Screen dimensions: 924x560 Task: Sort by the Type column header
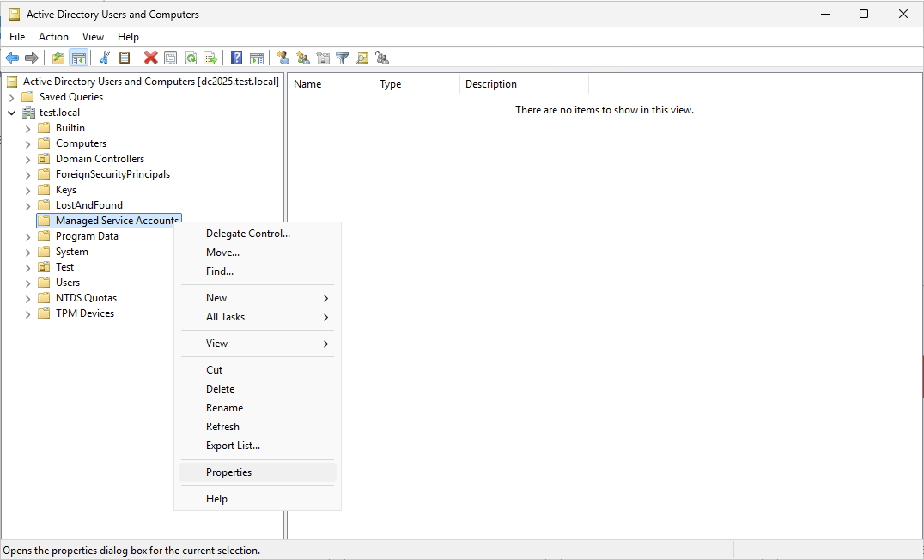(391, 84)
